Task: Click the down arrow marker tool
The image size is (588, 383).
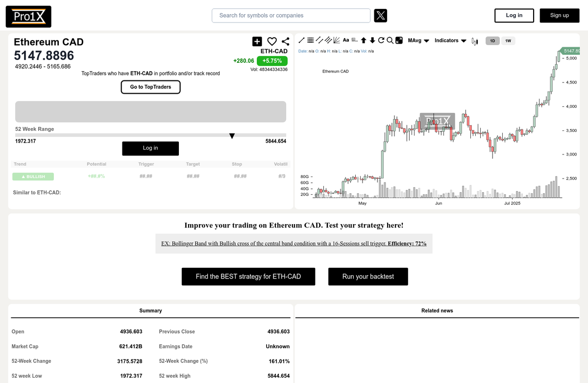Action: [x=372, y=40]
